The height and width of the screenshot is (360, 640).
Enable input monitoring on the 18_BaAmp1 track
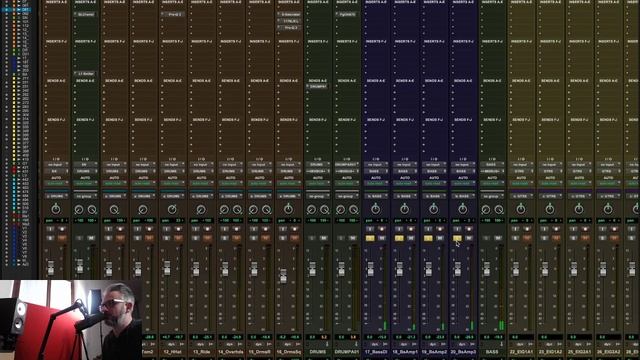(x=399, y=229)
